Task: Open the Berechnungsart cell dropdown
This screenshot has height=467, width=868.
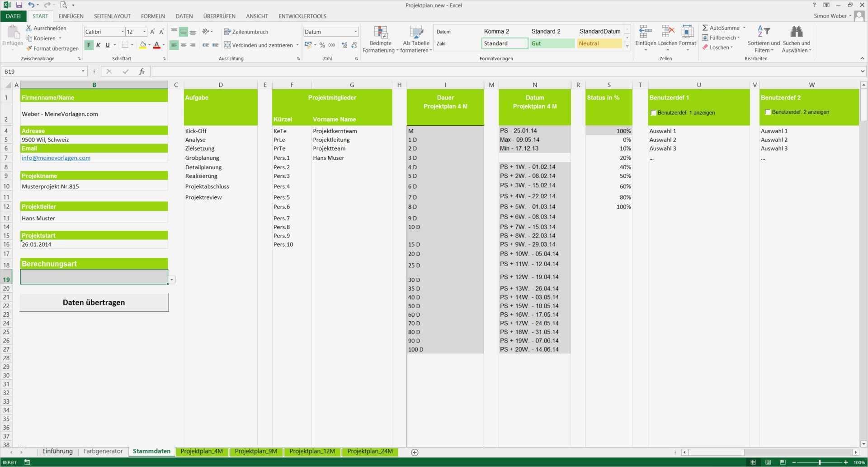Action: pyautogui.click(x=172, y=279)
